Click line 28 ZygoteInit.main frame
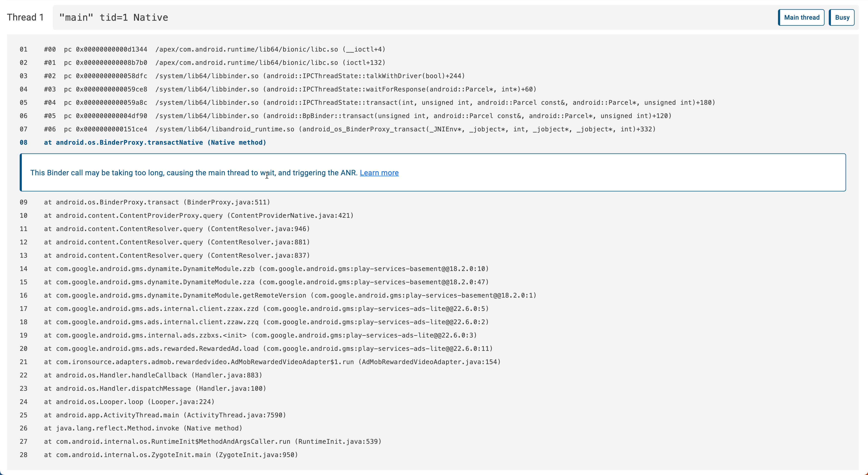The height and width of the screenshot is (475, 868). click(171, 455)
